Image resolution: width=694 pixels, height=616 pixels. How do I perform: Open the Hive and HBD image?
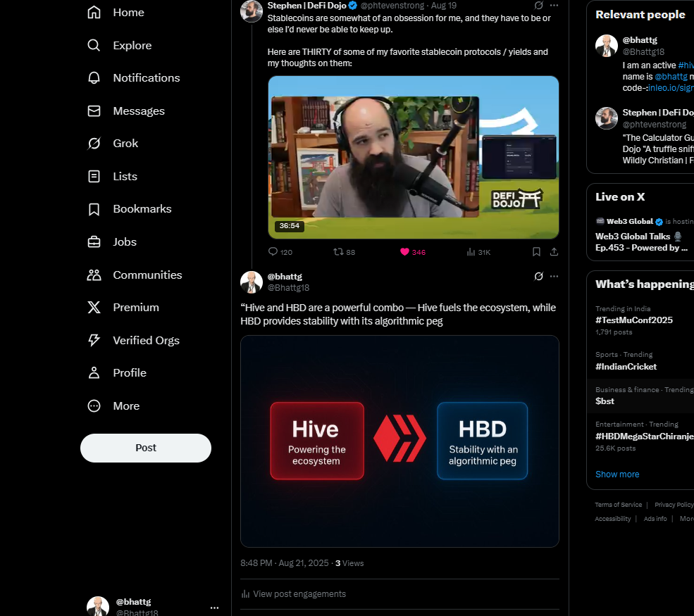(399, 441)
